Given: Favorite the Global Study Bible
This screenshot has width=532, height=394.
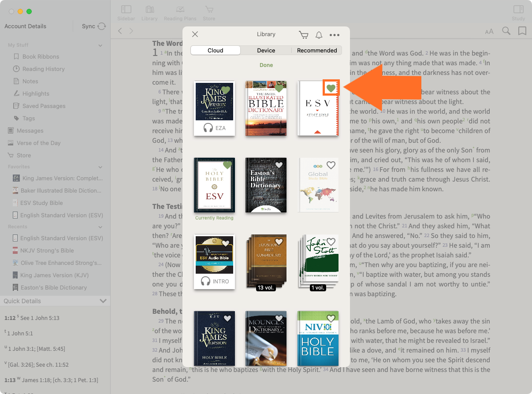Looking at the screenshot, I should pos(331,165).
